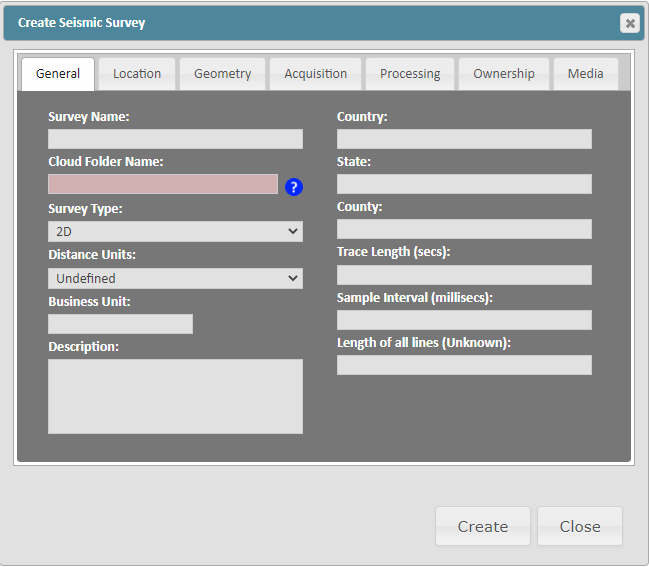Open the Media tab
Screen dimensions: 649x567
tap(586, 74)
